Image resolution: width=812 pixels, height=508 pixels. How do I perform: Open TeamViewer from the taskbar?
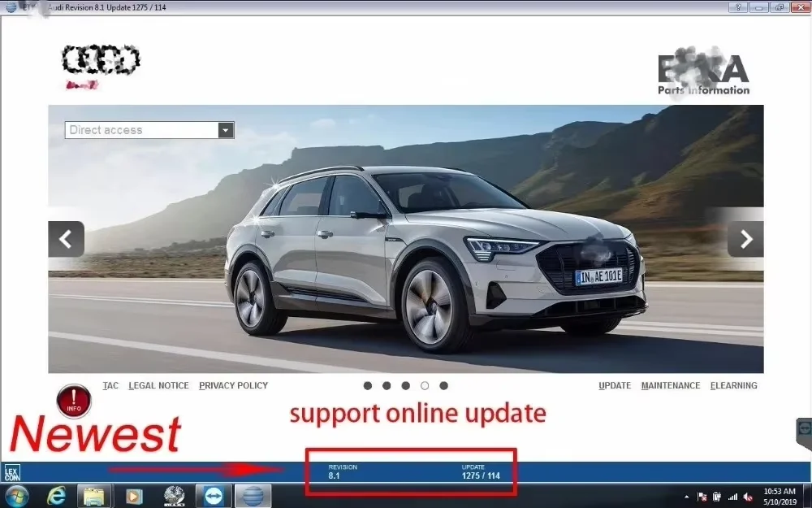coord(213,495)
